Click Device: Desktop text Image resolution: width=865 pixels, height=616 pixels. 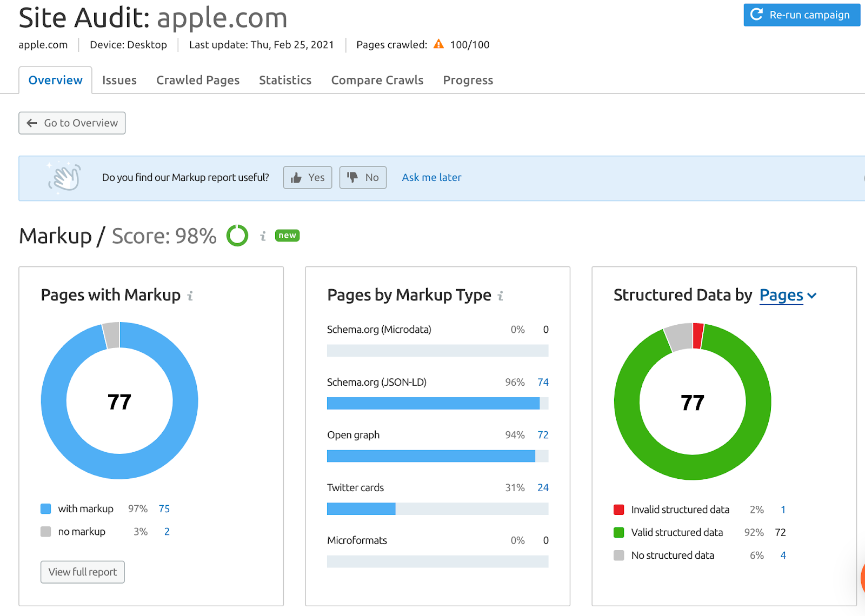[x=128, y=44]
